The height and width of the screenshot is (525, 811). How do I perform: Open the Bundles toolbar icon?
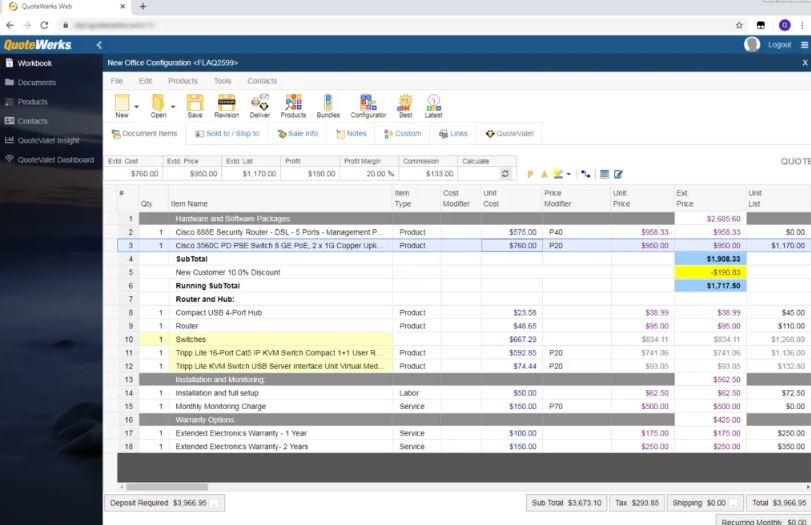(328, 106)
